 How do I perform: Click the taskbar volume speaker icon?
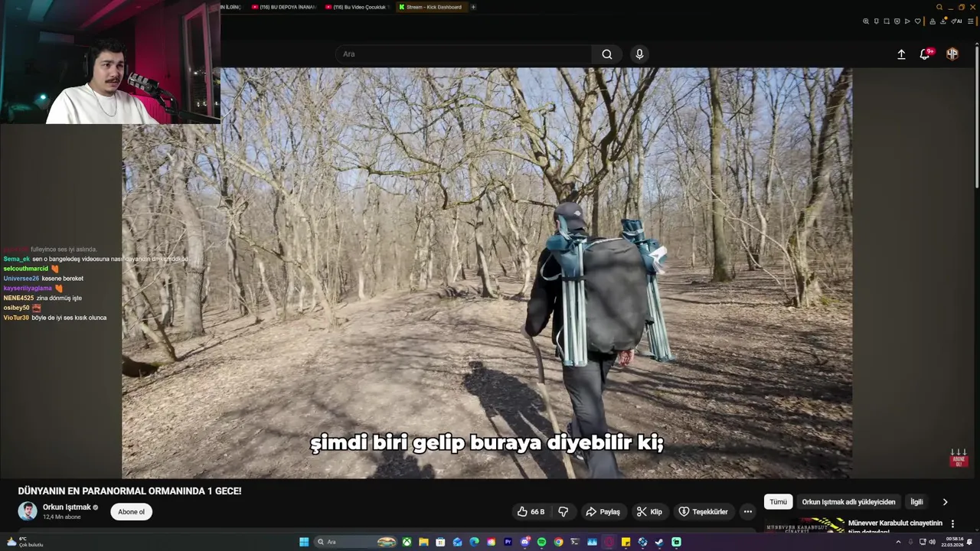933,542
